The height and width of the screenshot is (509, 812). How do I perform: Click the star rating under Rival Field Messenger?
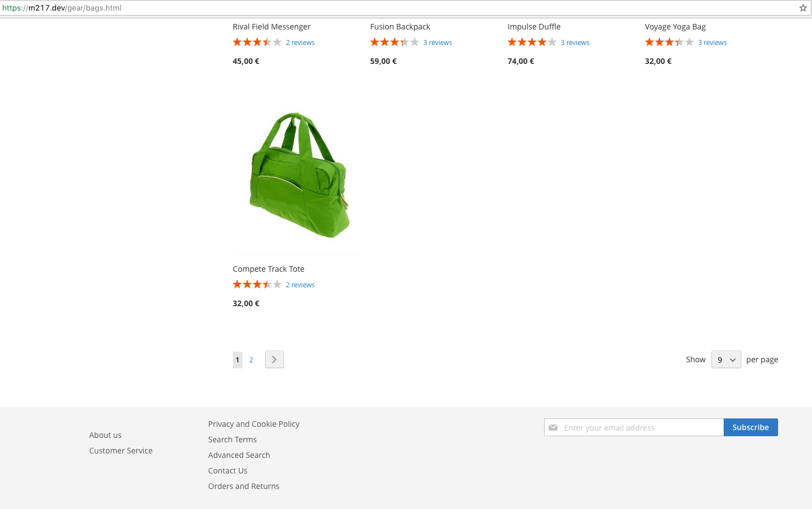[257, 42]
